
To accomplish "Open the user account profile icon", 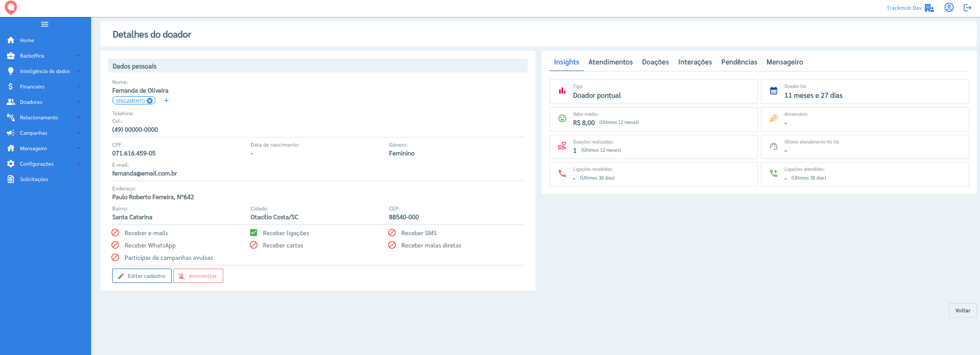I will point(949,8).
